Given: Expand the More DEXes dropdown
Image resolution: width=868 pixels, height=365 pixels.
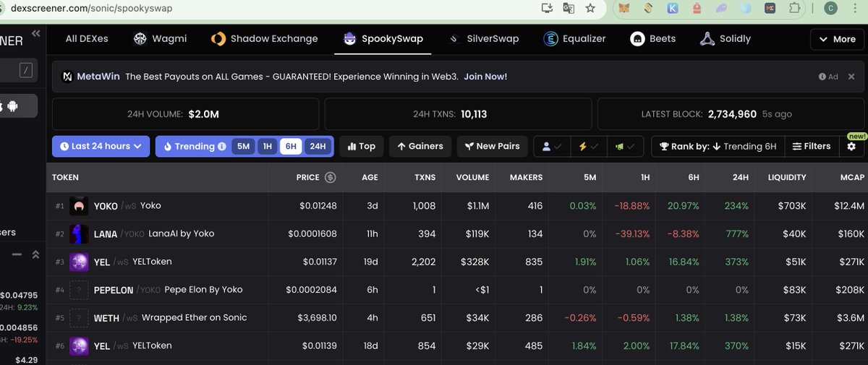Looking at the screenshot, I should point(838,39).
